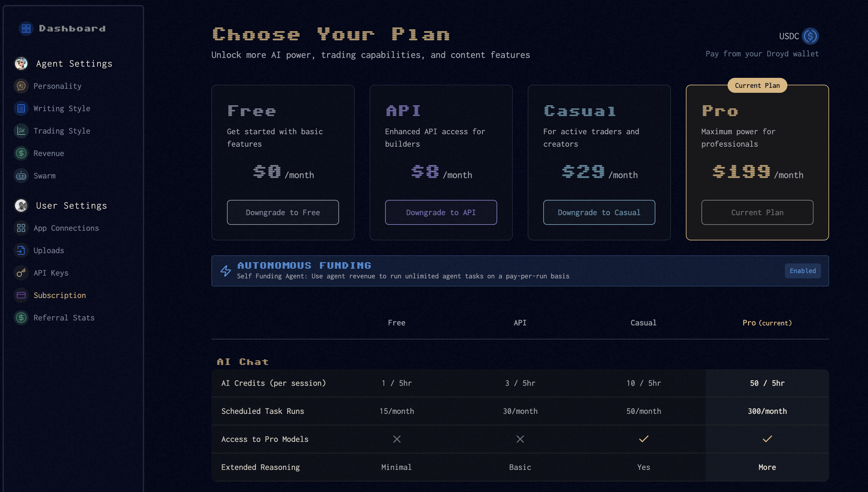Click the Referral Stats dollar icon
The image size is (868, 492).
pos(21,318)
